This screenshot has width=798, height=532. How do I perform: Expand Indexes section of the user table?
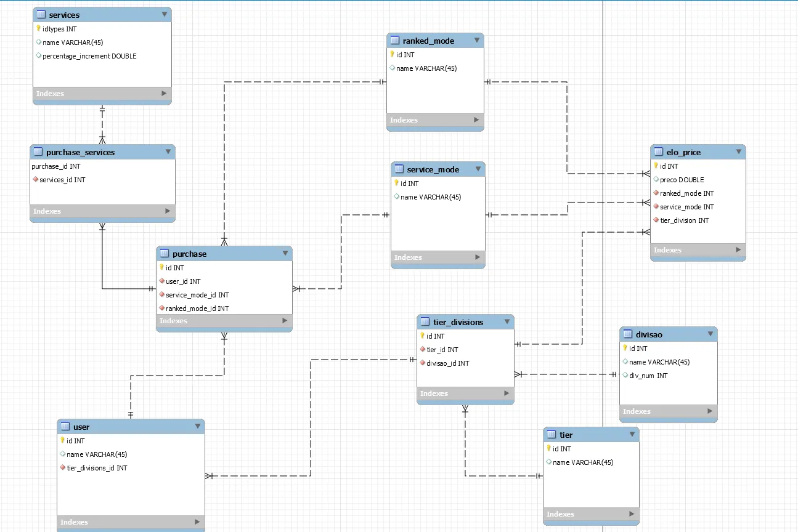coord(196,522)
